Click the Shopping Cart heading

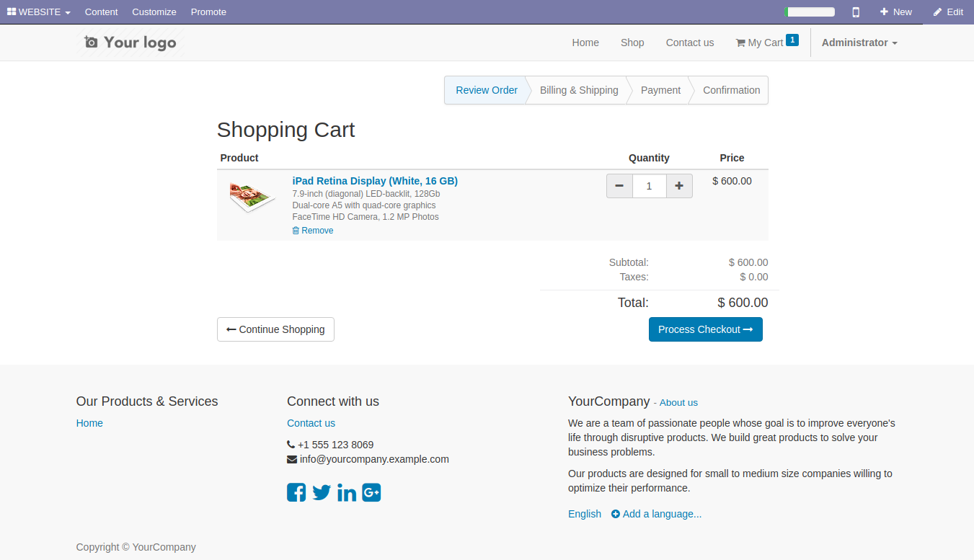pos(286,130)
